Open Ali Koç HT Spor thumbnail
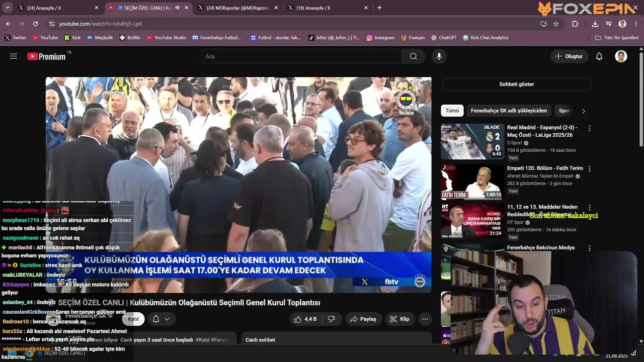Image resolution: width=644 pixels, height=362 pixels. click(472, 220)
